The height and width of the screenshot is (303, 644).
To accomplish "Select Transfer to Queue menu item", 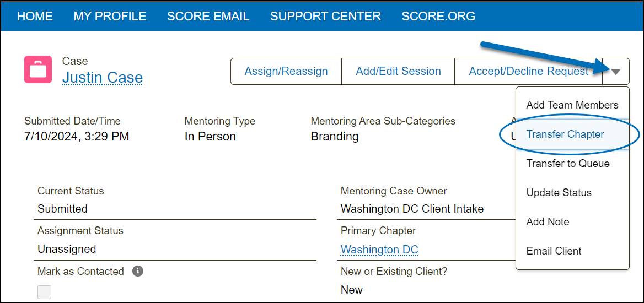I will click(x=567, y=163).
